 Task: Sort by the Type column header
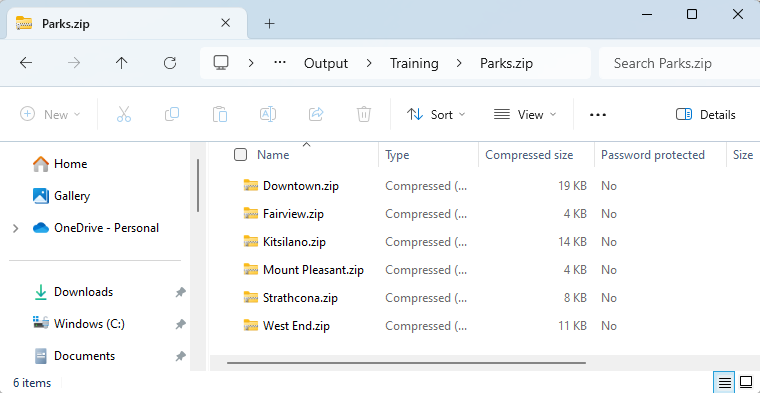tap(397, 155)
